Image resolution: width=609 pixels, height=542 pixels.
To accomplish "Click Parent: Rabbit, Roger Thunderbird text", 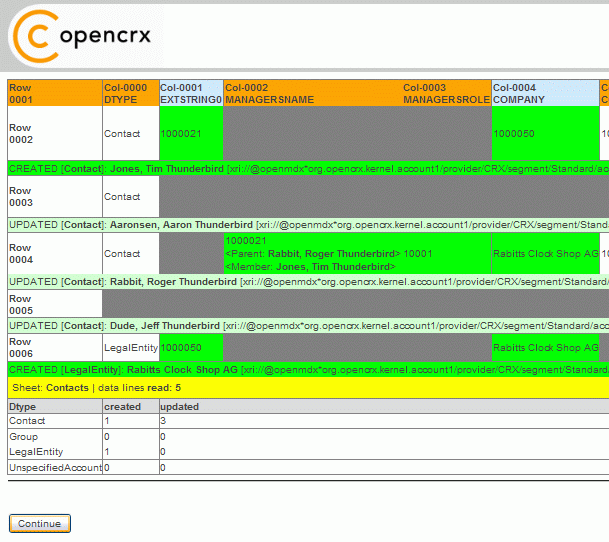I will pos(313,254).
